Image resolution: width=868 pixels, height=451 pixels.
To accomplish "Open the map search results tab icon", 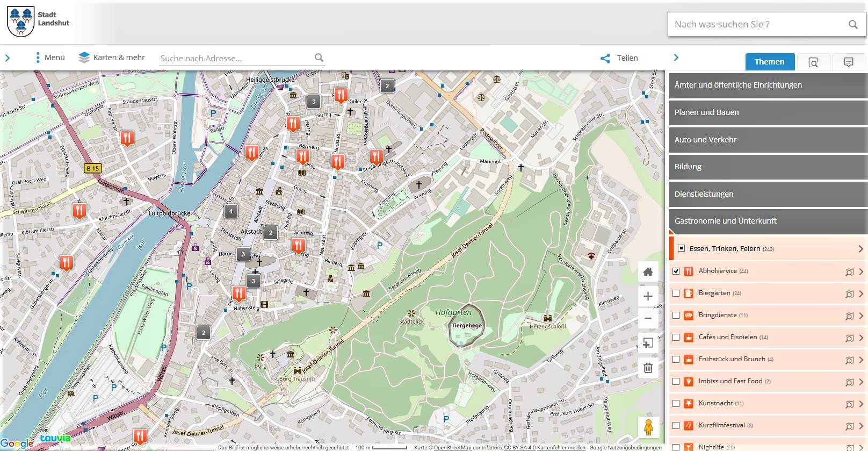I will click(813, 62).
